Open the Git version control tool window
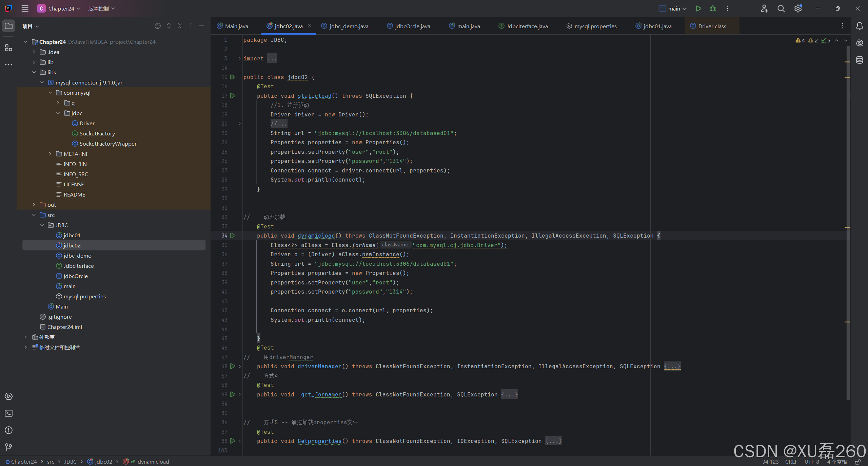The height and width of the screenshot is (466, 868). pyautogui.click(x=9, y=447)
